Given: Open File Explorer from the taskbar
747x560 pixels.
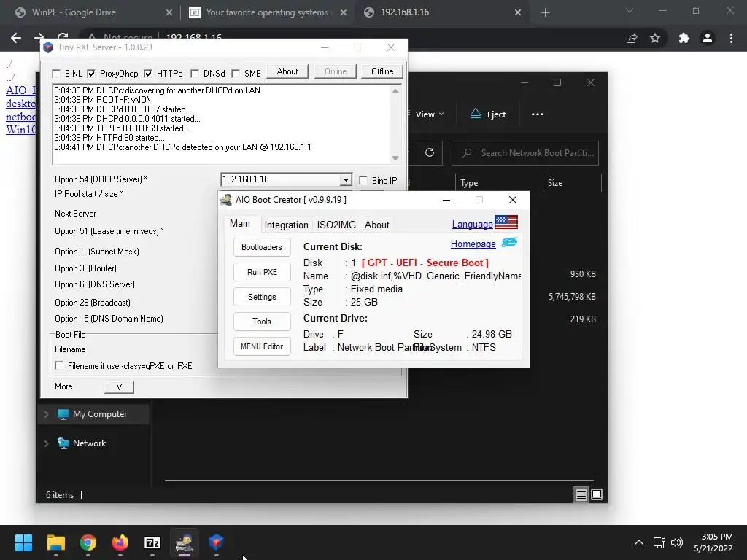Looking at the screenshot, I should [55, 542].
